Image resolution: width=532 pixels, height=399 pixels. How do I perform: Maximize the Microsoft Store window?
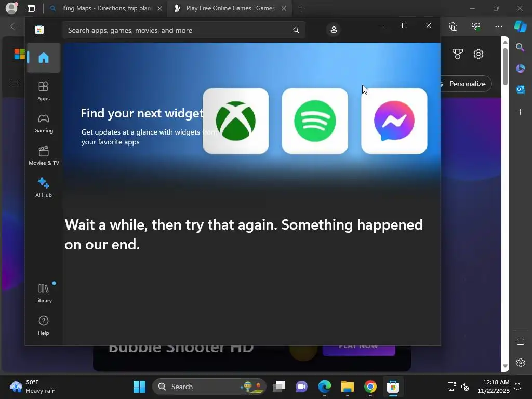tap(404, 25)
